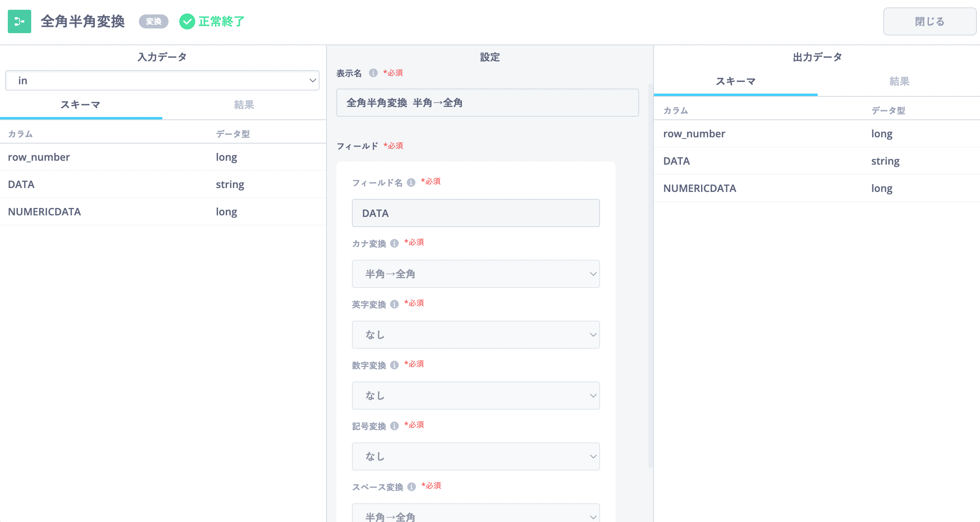The image size is (980, 522).
Task: Click info icon beside スペース変換 label
Action: pos(412,487)
